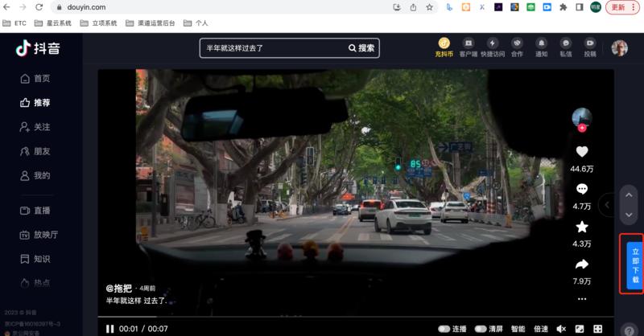Click the search input field
Image resolution: width=644 pixels, height=336 pixels.
click(x=273, y=48)
